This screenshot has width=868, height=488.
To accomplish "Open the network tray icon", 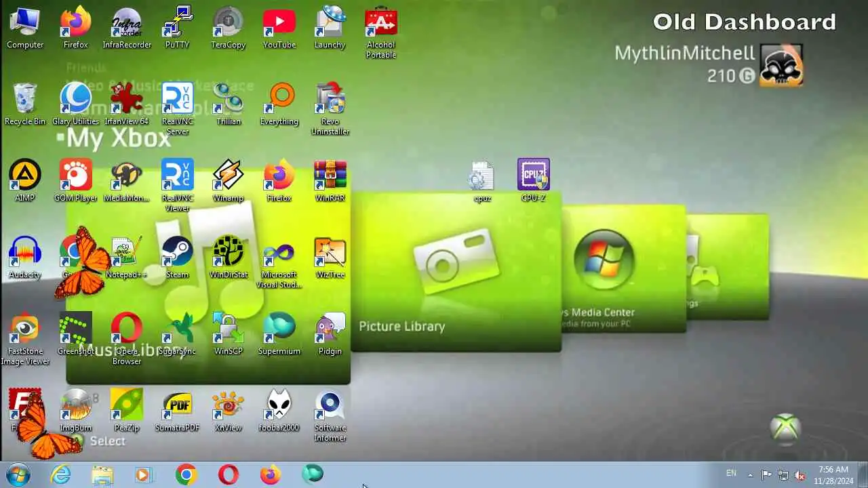I will point(783,475).
